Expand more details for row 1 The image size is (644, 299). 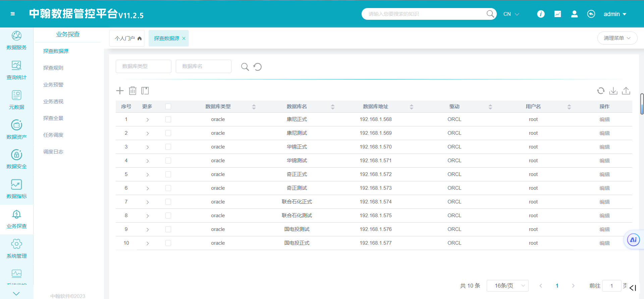(147, 120)
